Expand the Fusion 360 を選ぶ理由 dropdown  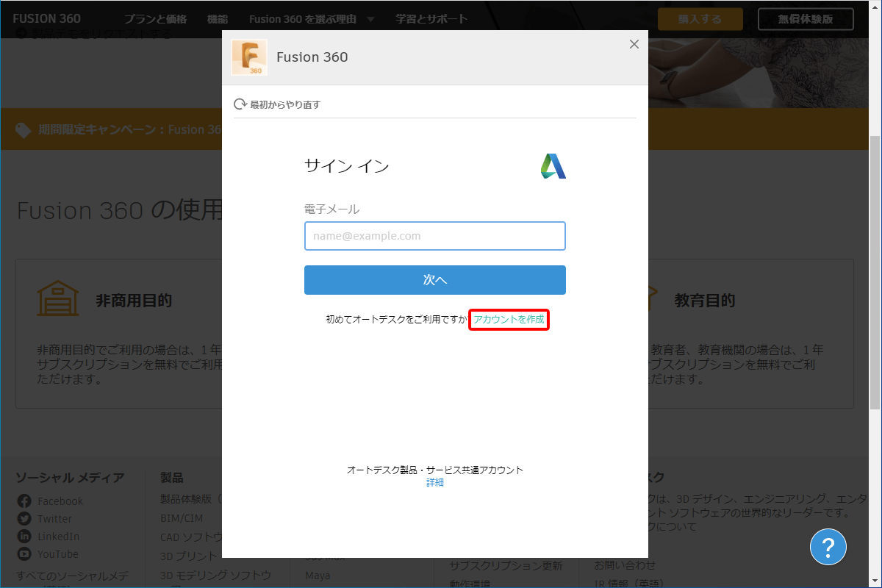coord(312,19)
